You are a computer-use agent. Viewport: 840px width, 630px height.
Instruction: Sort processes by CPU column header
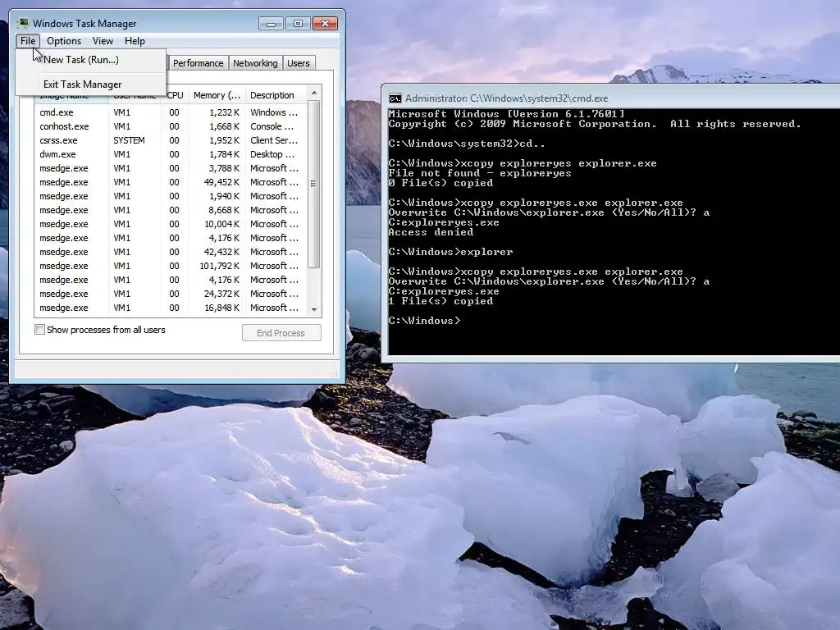coord(175,95)
